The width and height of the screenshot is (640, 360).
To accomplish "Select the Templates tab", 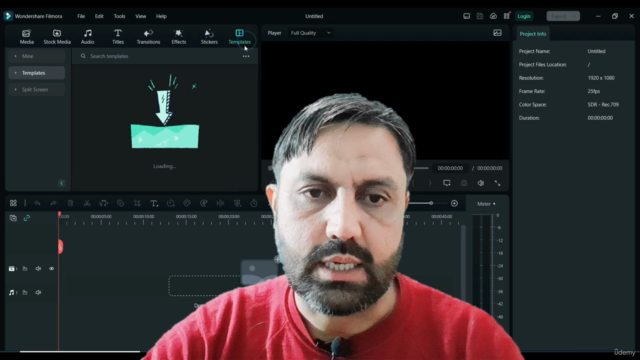I will pyautogui.click(x=240, y=37).
